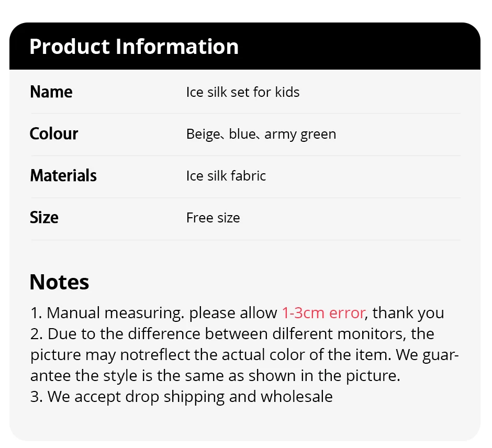Click 'army green' in the colour list

tap(300, 134)
